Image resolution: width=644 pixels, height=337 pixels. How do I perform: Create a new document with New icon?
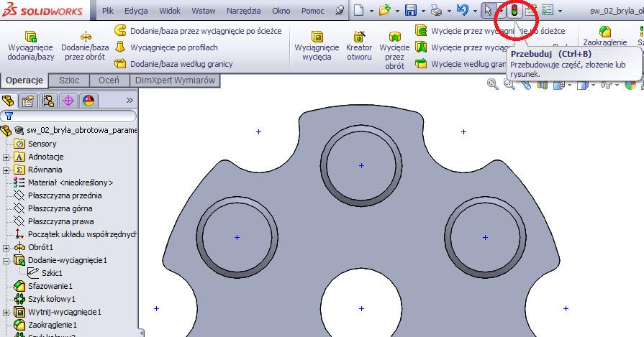click(358, 10)
